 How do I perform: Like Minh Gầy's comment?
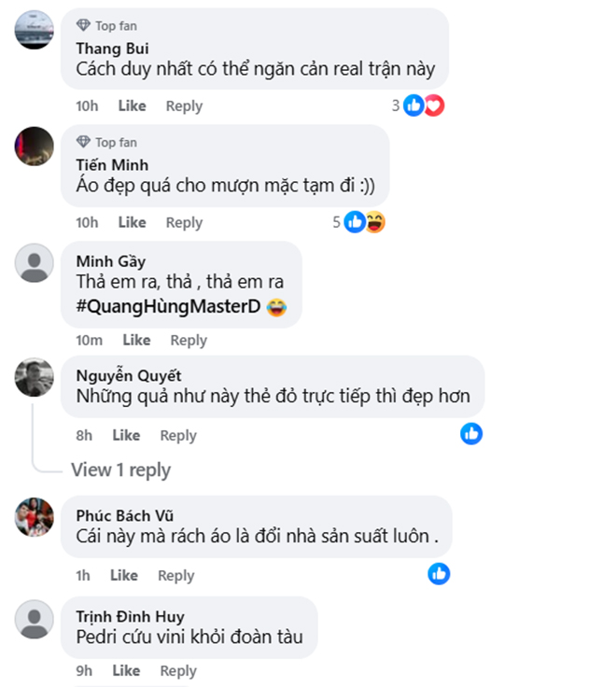click(136, 340)
